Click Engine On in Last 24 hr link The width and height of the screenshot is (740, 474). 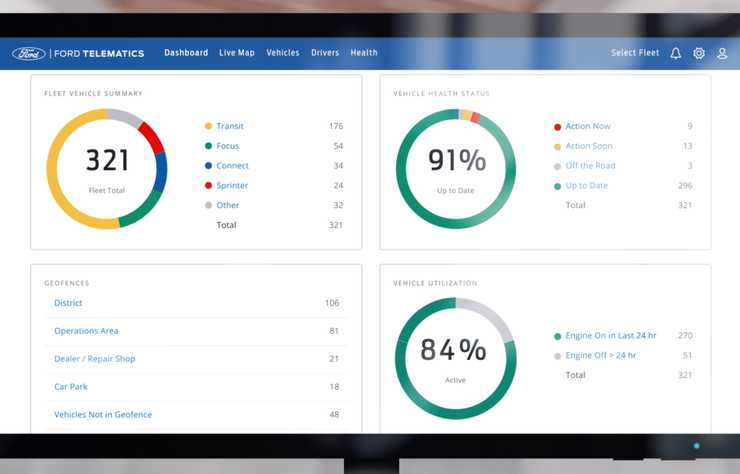coord(611,336)
